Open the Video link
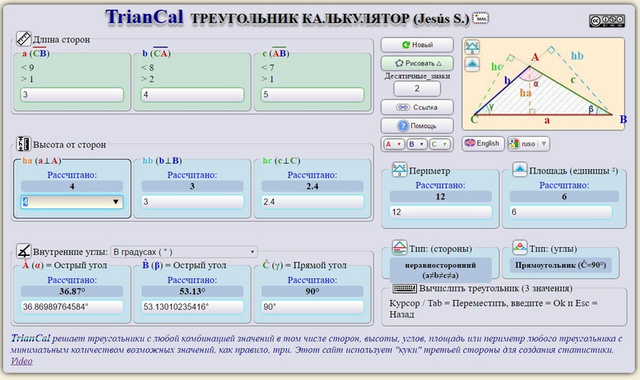 coord(22,361)
